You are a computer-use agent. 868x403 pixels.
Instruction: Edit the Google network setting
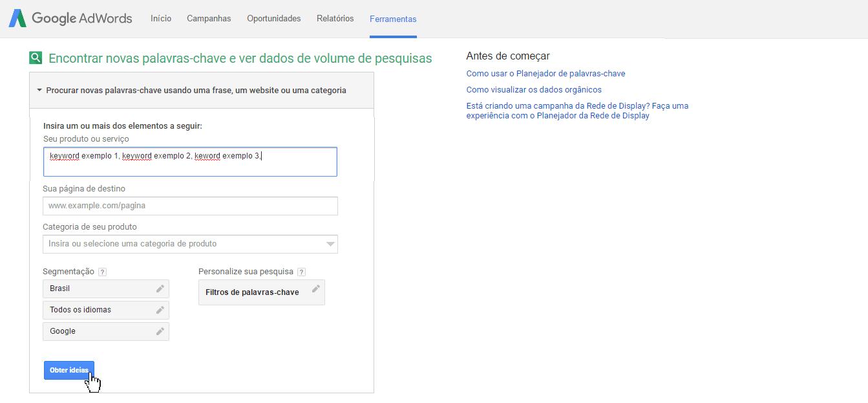106,331
